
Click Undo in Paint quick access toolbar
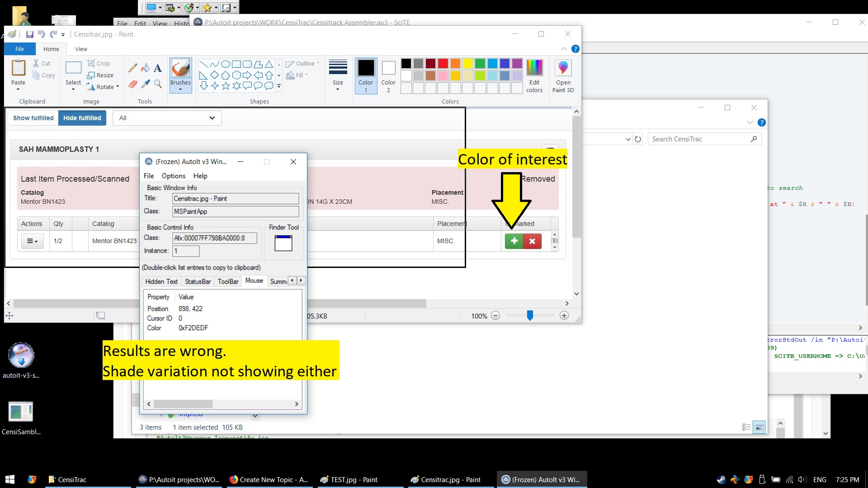point(41,34)
